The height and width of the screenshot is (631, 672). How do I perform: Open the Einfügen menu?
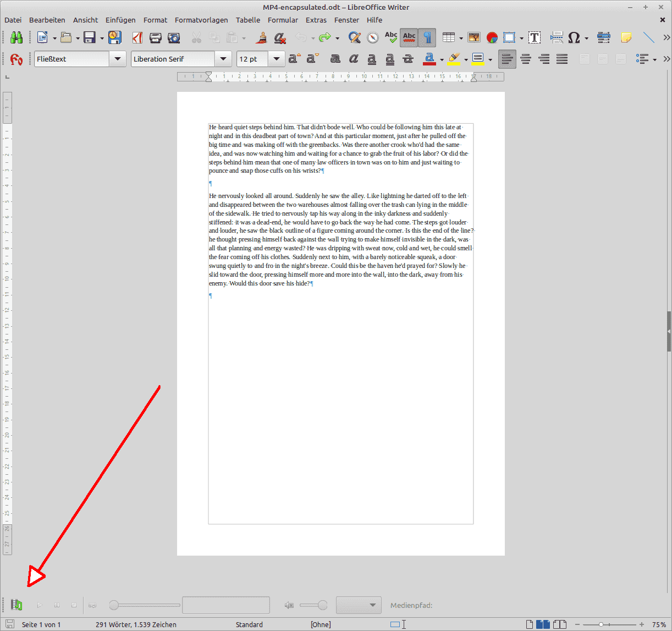click(120, 20)
